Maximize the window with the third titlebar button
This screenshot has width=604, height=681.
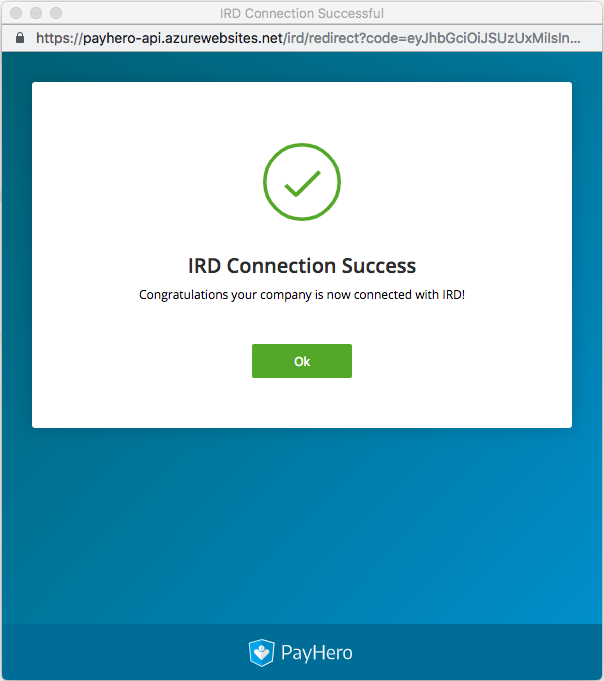click(56, 13)
